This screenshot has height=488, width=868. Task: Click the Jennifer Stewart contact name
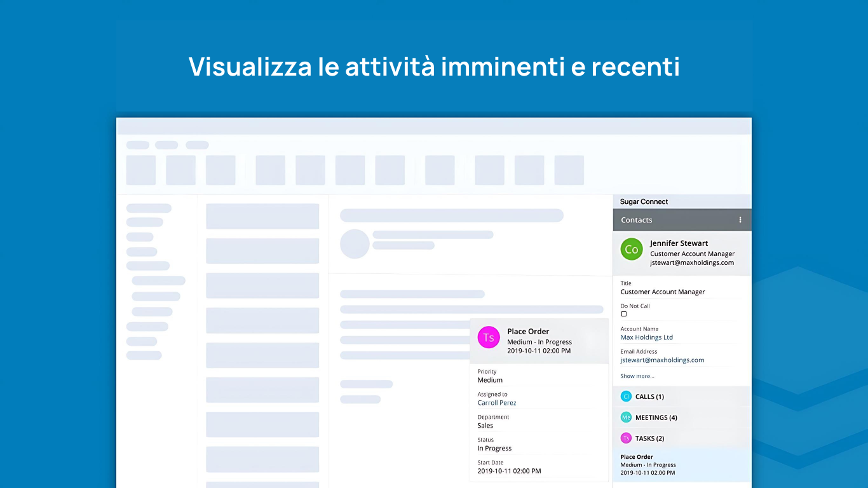click(679, 243)
